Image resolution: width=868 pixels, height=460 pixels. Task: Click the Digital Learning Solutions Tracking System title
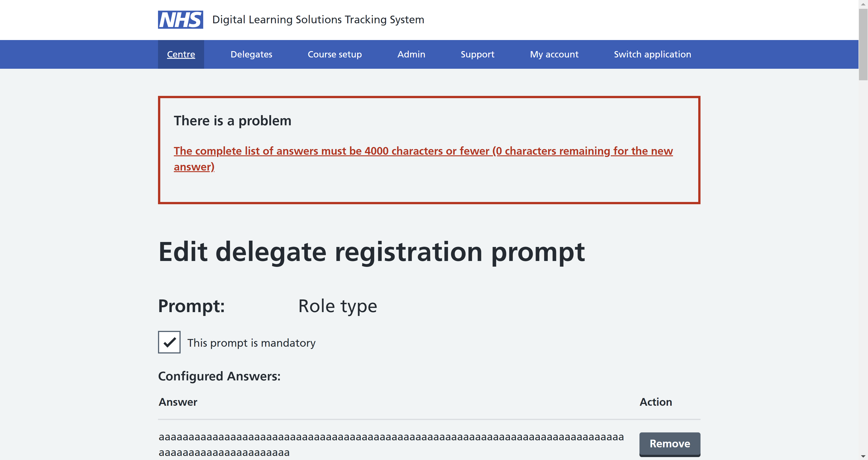pos(318,19)
